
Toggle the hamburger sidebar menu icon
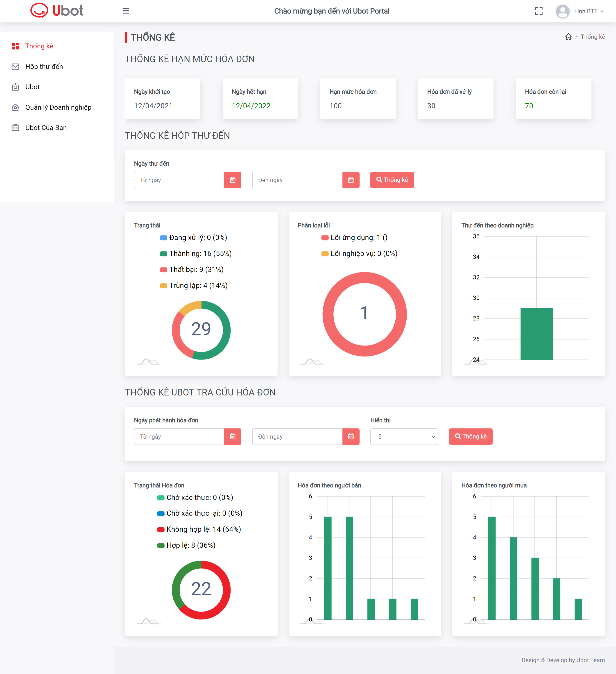click(126, 11)
